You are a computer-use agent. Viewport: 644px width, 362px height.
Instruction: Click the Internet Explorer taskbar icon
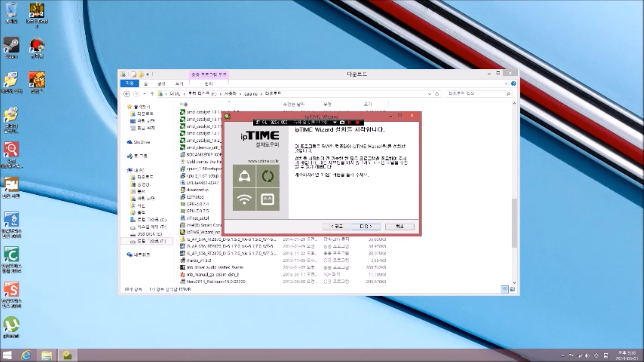coord(26,355)
